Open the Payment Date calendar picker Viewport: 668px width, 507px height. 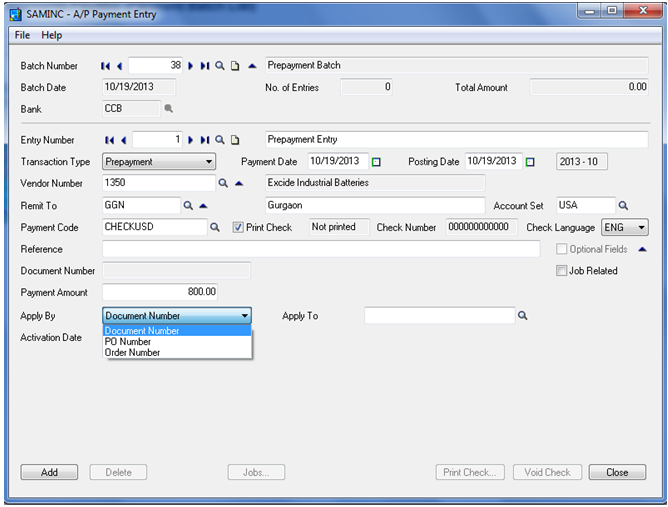(376, 162)
